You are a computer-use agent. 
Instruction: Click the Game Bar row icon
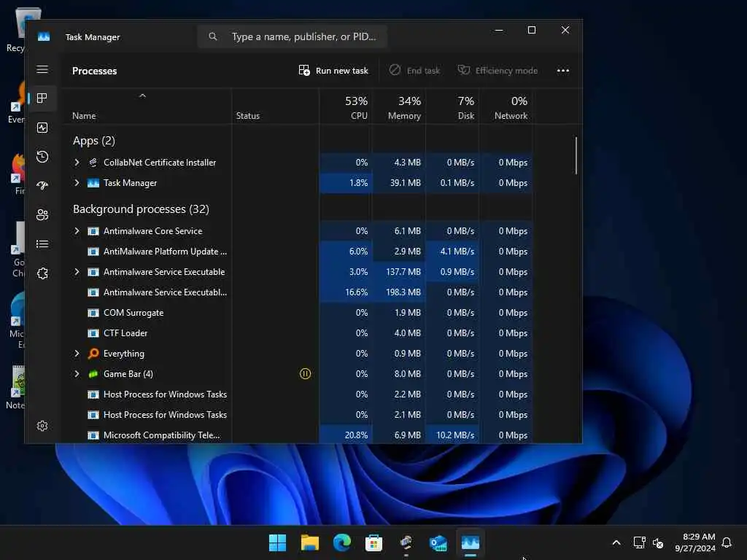click(93, 374)
